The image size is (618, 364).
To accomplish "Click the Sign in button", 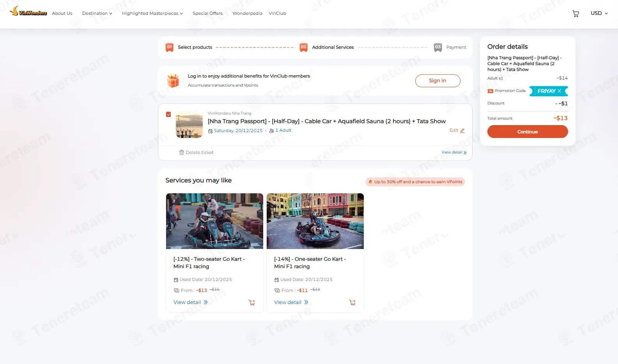I will 437,81.
